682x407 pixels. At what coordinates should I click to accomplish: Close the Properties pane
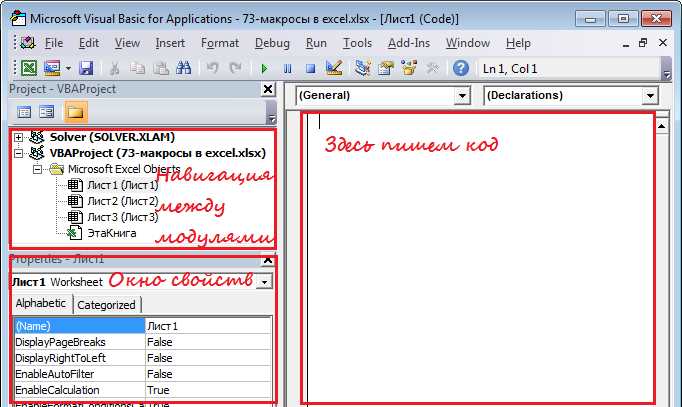pos(268,260)
